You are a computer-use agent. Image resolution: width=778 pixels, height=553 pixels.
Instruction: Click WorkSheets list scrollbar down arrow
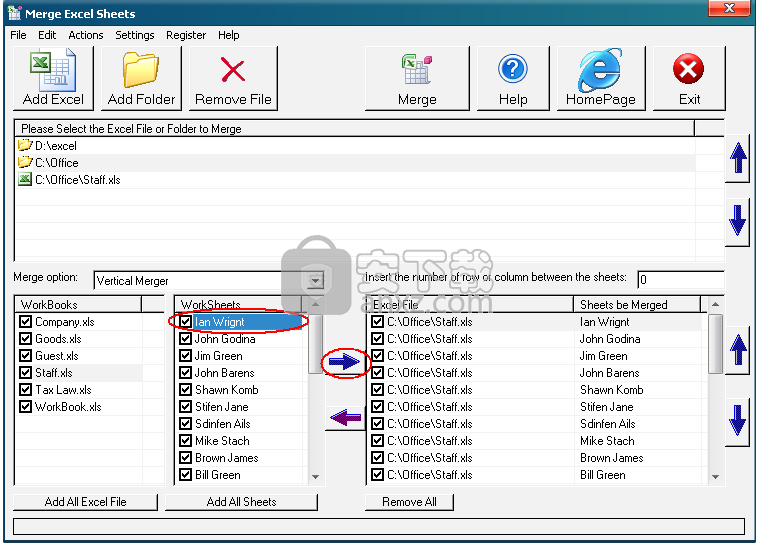315,477
